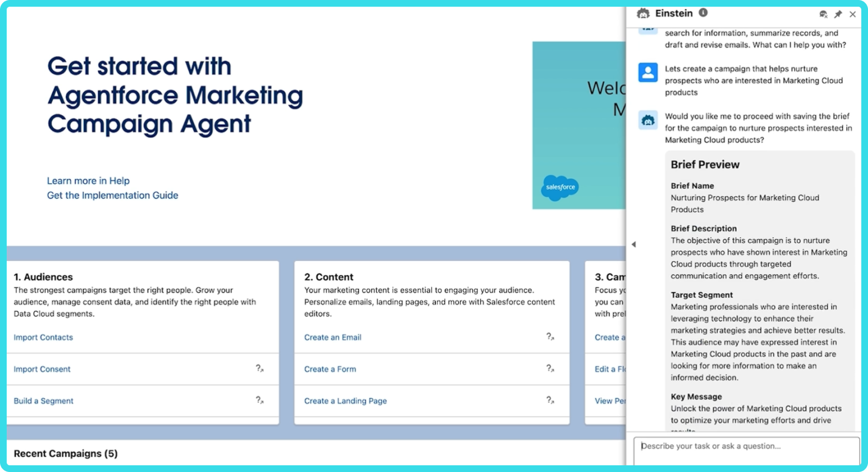Open the Create a Landing Page link
The width and height of the screenshot is (868, 472).
(x=346, y=401)
